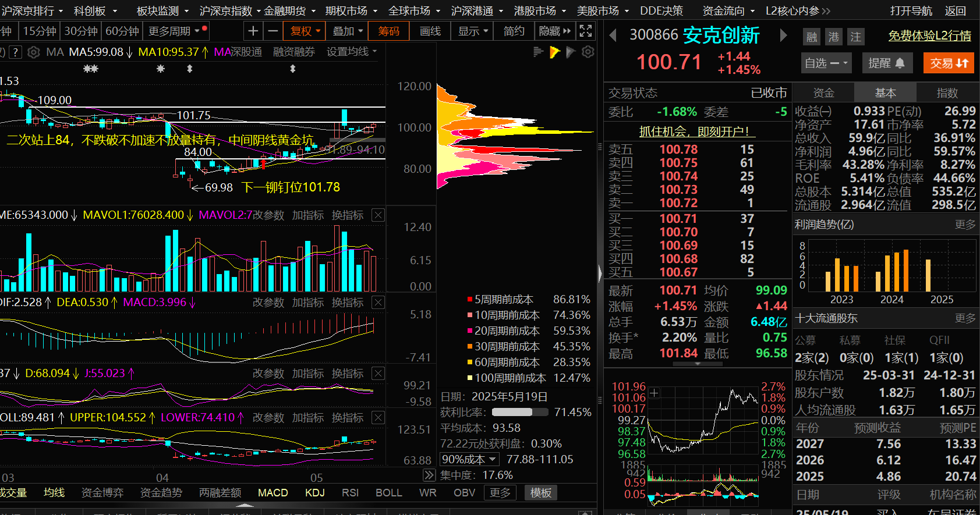Open 90%成本 cost range dropdown

tap(469, 459)
